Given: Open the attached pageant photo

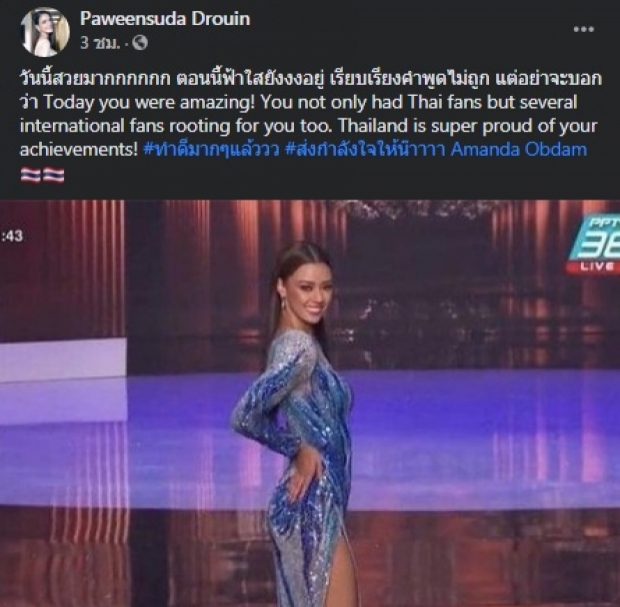Looking at the screenshot, I should [310, 403].
